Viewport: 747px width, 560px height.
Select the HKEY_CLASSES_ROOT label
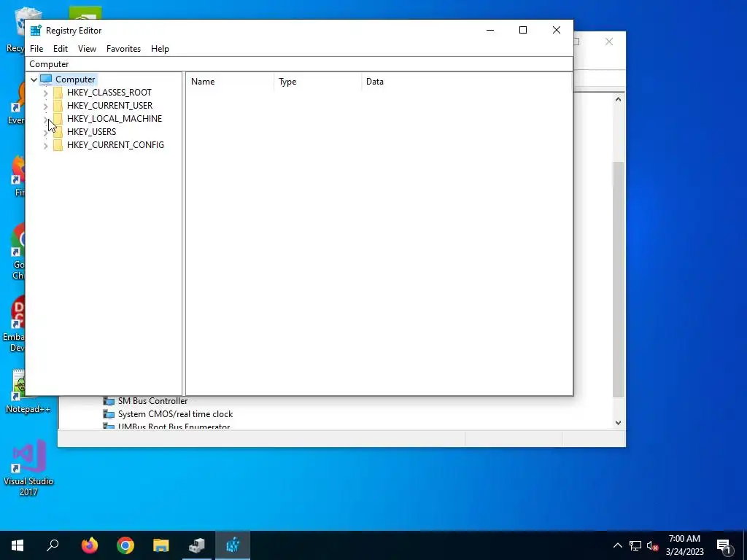pyautogui.click(x=109, y=93)
